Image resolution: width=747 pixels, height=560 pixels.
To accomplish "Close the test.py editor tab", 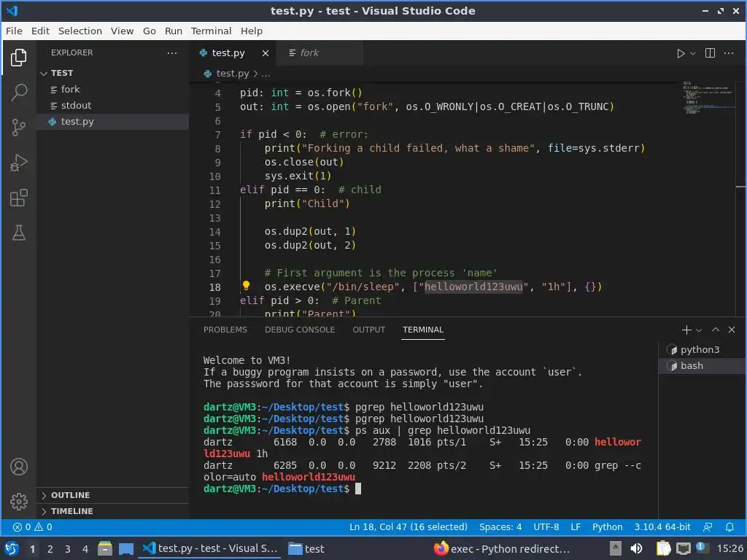I will tap(266, 53).
